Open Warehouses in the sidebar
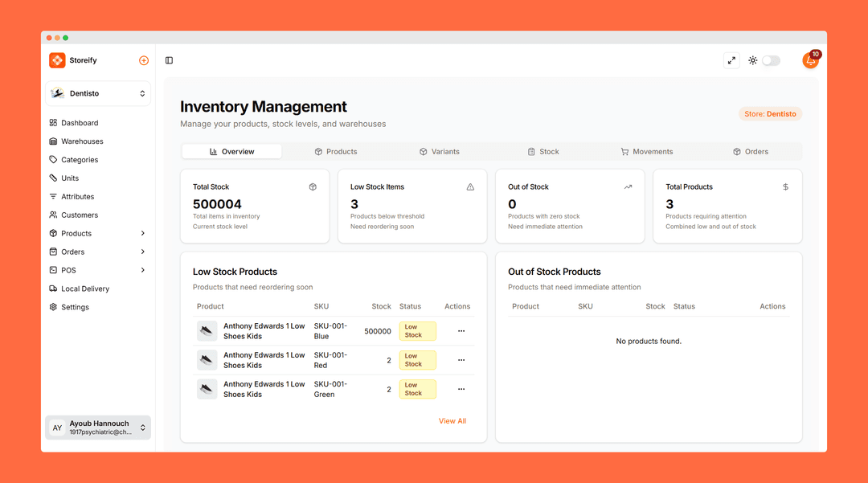The image size is (868, 483). point(82,141)
